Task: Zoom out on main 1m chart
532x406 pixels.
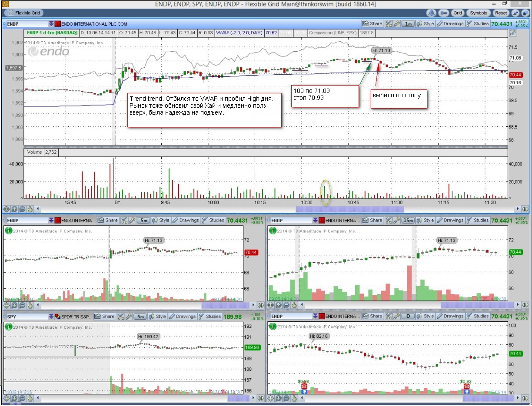Action: (x=22, y=209)
